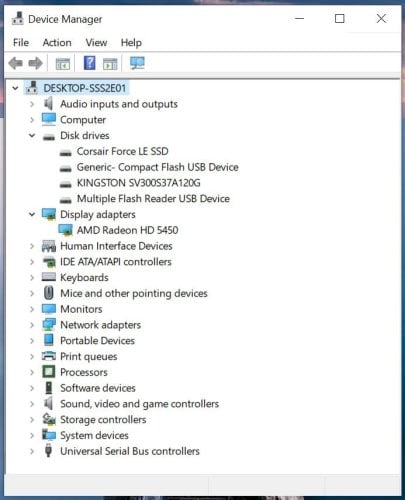This screenshot has height=500, width=405.
Task: Click the AMD Radeon HD 5450 adapter icon
Action: 65,230
